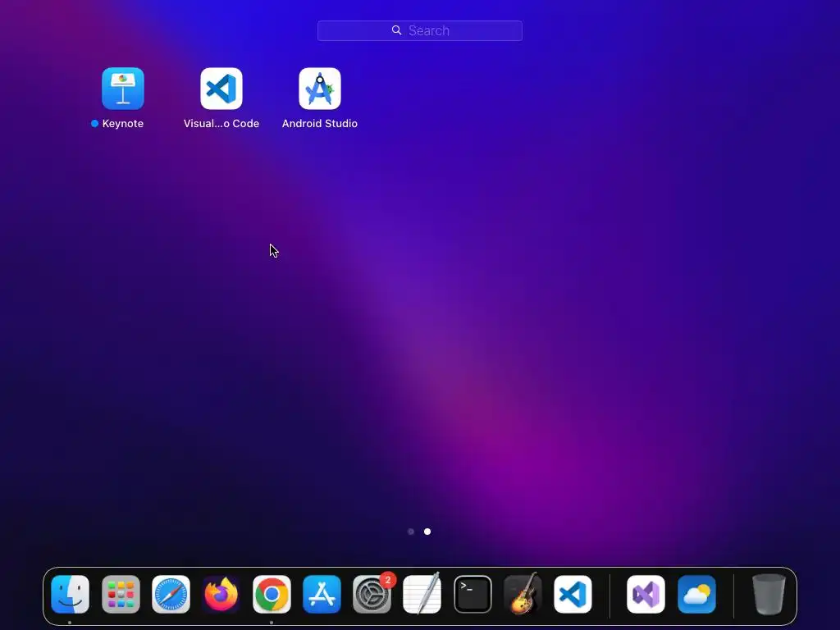Open TextEdit from the Dock
Image resolution: width=840 pixels, height=630 pixels.
[x=422, y=594]
